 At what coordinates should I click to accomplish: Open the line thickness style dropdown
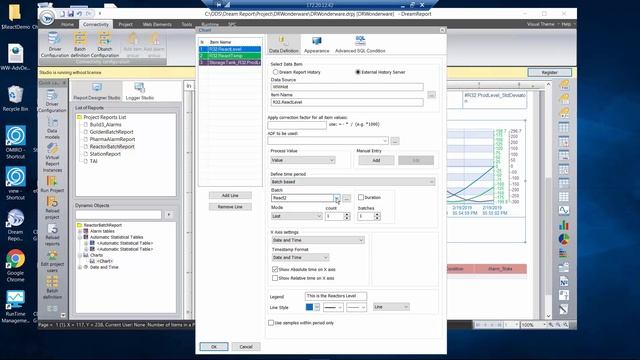pyautogui.click(x=333, y=307)
